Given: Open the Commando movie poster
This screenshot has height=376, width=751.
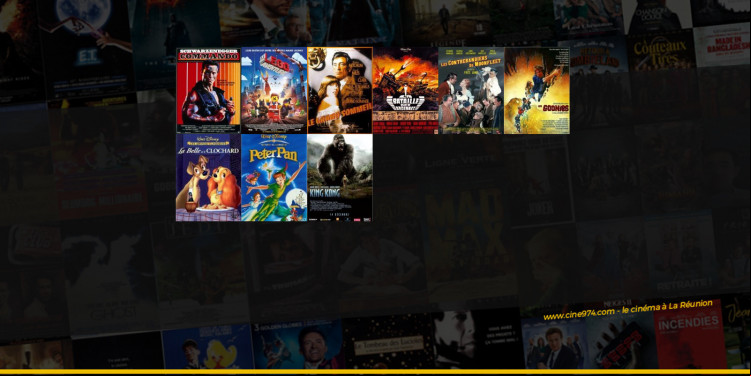Looking at the screenshot, I should (x=208, y=91).
